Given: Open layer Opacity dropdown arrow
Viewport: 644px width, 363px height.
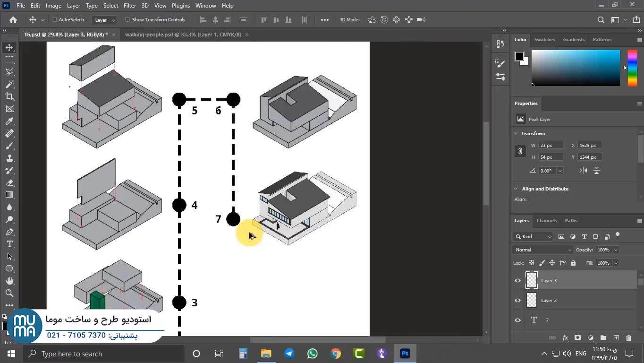Looking at the screenshot, I should pyautogui.click(x=616, y=250).
